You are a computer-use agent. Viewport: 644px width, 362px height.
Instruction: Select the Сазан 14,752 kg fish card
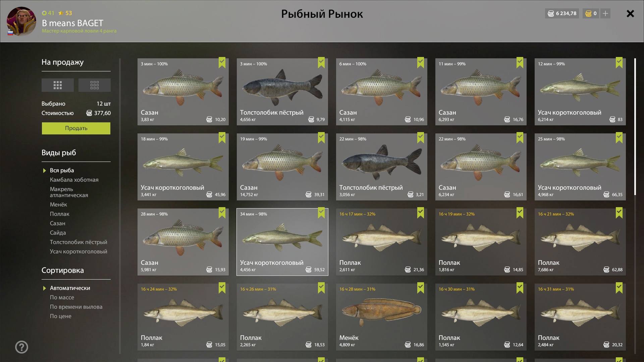pos(282,167)
